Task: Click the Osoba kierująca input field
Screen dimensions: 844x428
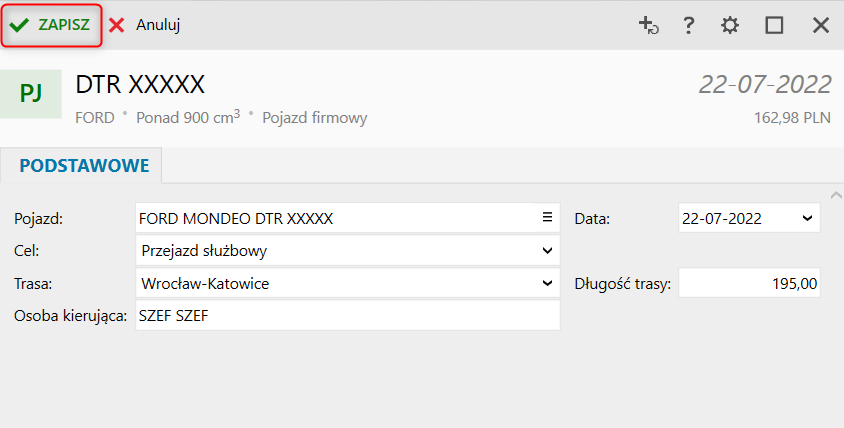Action: [347, 316]
